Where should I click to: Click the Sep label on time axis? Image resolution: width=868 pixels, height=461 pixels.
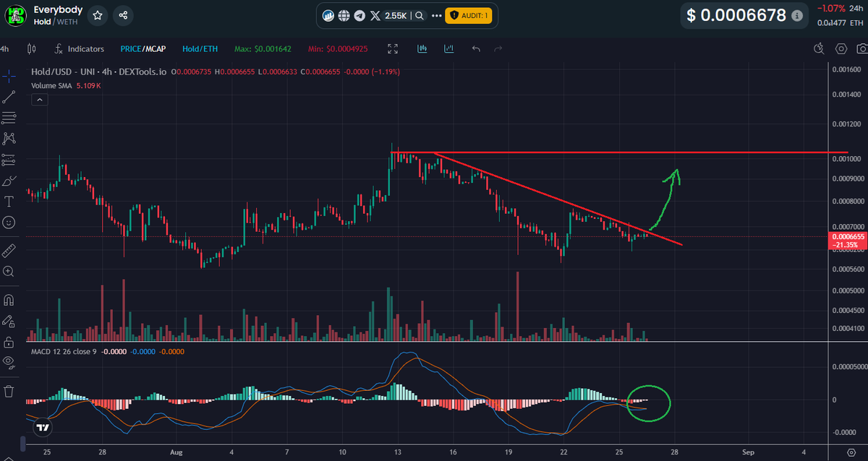coord(749,452)
